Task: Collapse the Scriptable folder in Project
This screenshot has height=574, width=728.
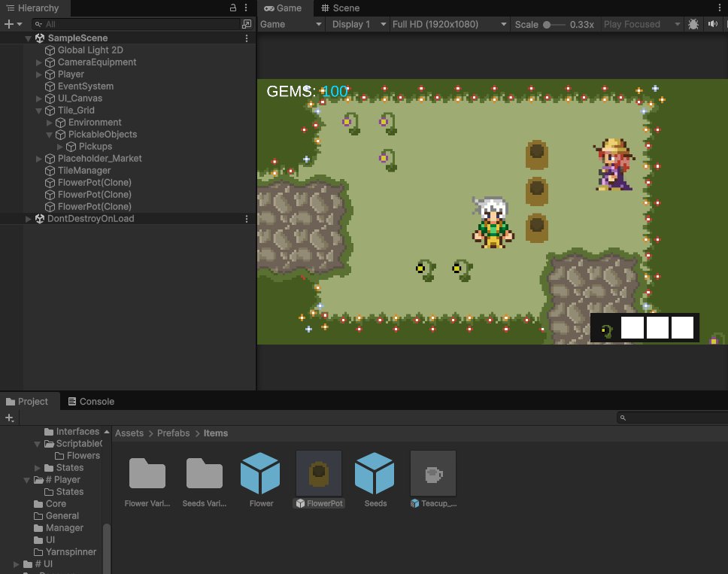Action: coord(37,444)
